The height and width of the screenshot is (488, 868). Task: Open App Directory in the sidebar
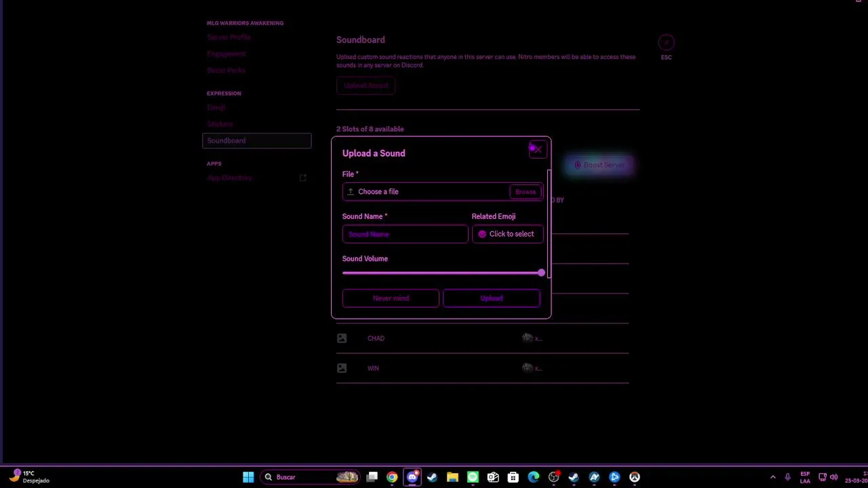(229, 178)
